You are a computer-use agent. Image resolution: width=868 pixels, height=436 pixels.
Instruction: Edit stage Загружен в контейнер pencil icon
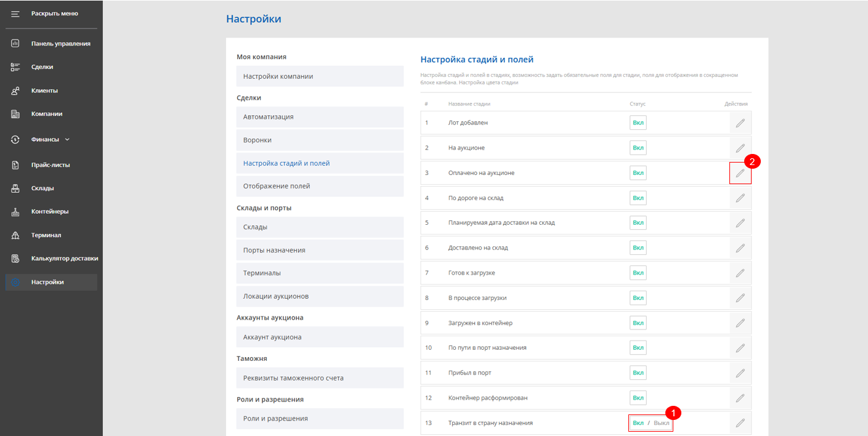(x=740, y=323)
